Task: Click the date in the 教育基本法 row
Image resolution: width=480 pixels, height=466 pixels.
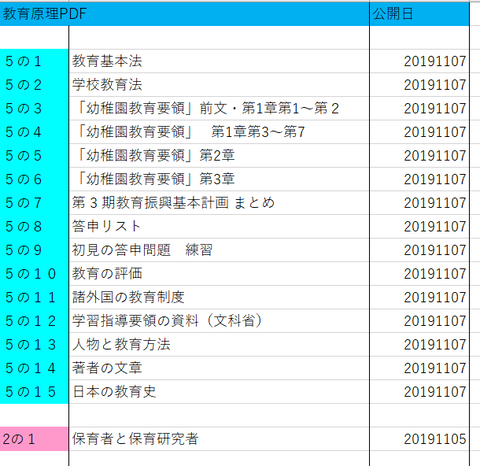Action: point(419,61)
